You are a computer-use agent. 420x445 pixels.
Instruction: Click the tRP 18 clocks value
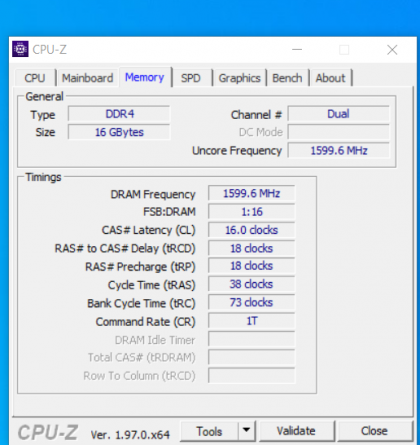tap(252, 266)
